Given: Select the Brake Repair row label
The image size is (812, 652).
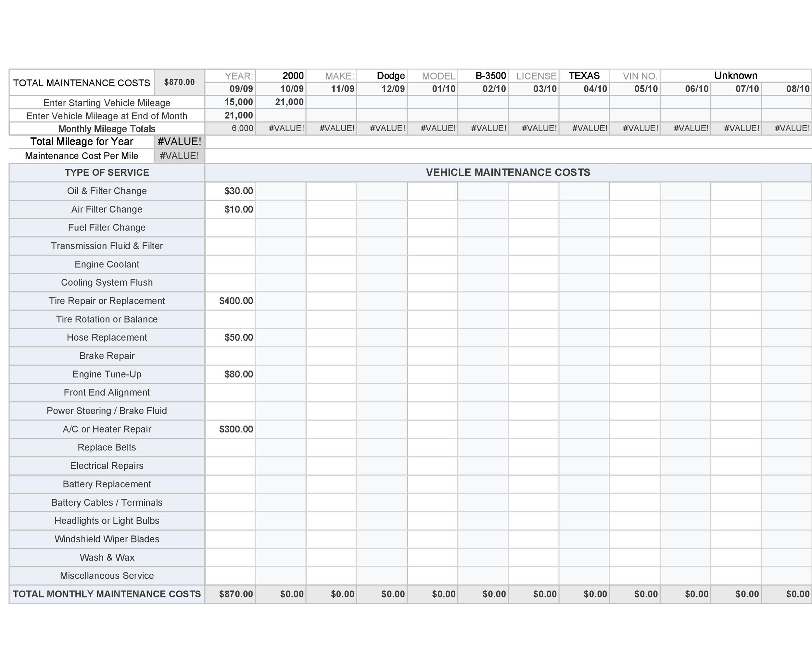Looking at the screenshot, I should point(107,356).
